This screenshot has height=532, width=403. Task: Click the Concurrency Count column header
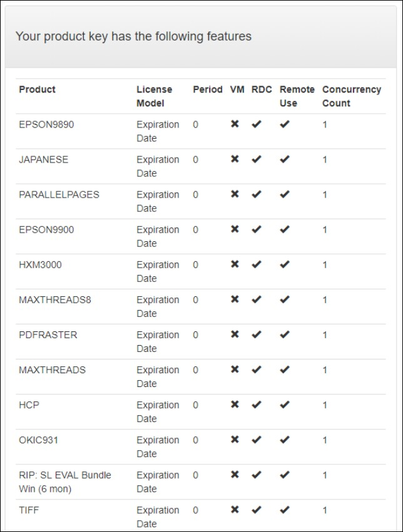click(x=351, y=96)
